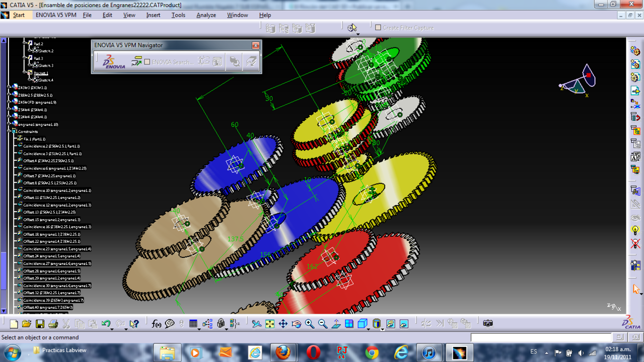644x362 pixels.
Task: Click the 3D compass
Action: [x=578, y=80]
